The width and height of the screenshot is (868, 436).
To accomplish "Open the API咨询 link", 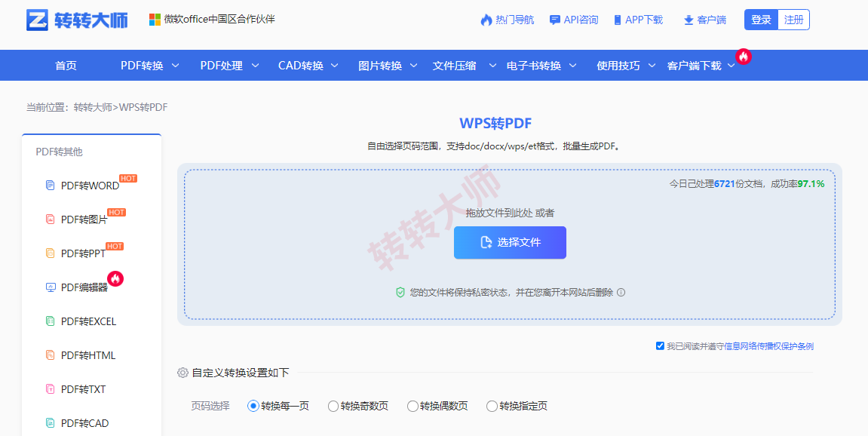I will click(x=581, y=20).
